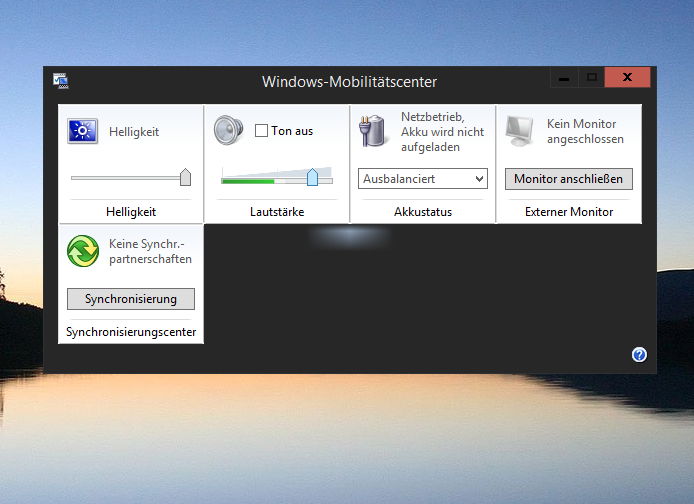
Task: Close the Windows-Mobilitätscenter window
Action: 627,77
